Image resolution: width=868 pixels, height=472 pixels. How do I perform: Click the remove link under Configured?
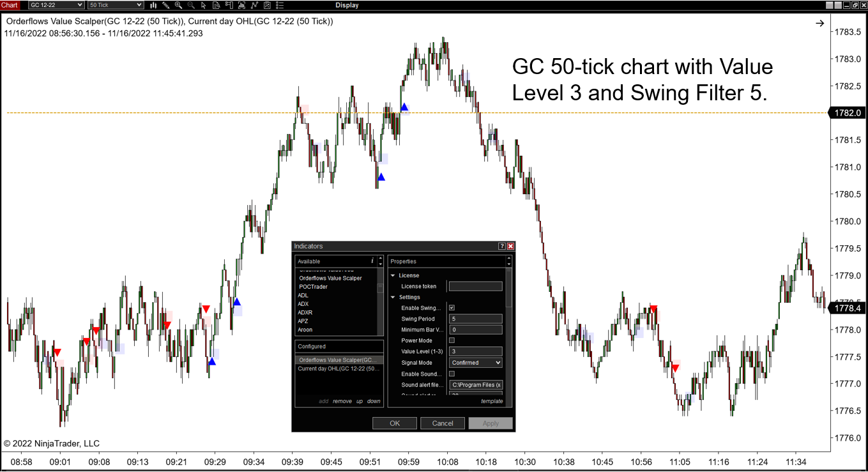tap(342, 401)
